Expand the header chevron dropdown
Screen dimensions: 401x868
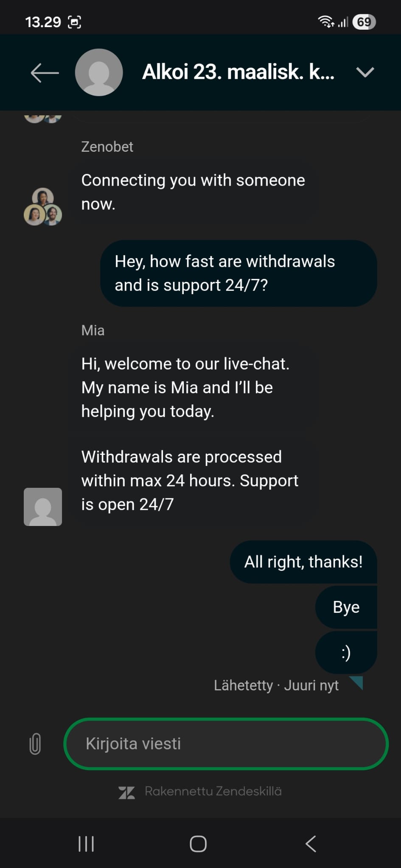pyautogui.click(x=365, y=72)
